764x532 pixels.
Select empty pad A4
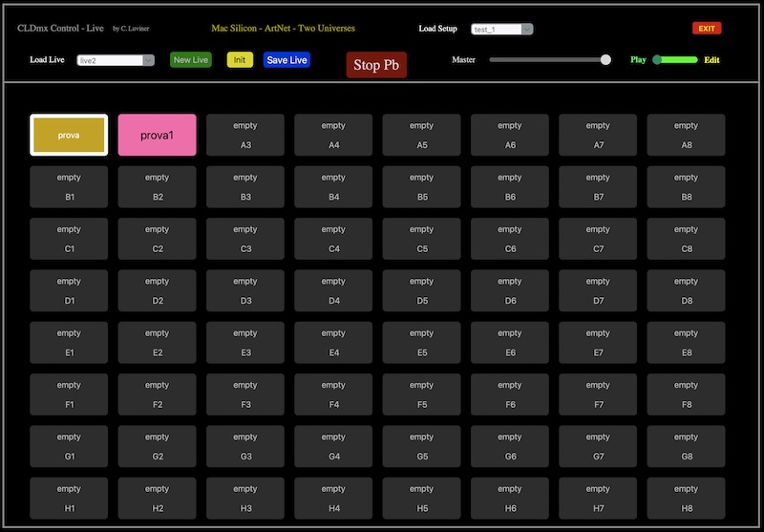333,135
